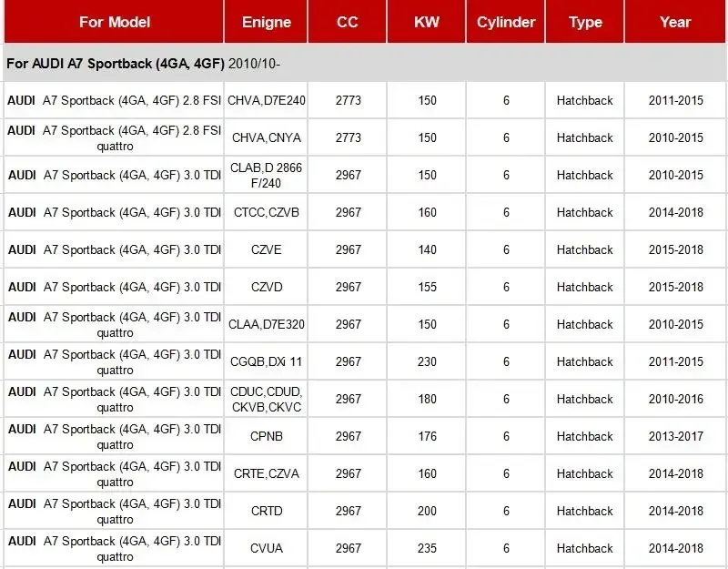Screen dimensions: 728x569
Task: Click the CC column header
Action: pyautogui.click(x=348, y=22)
